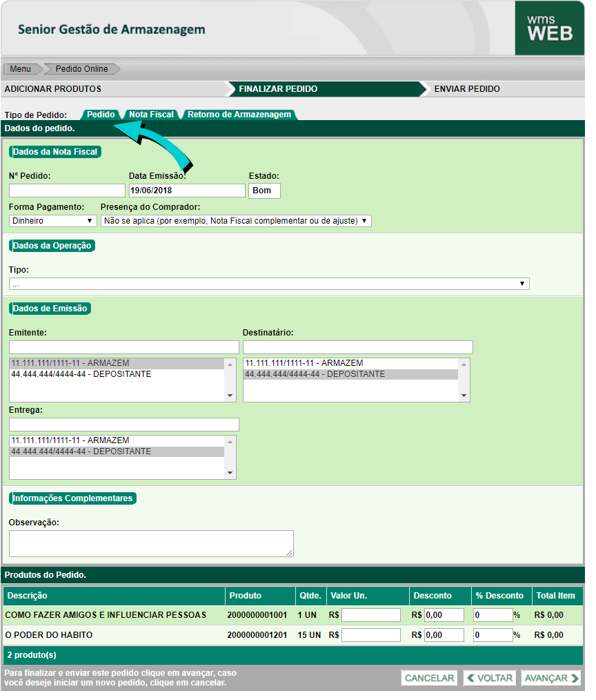Screen dimensions: 596x700
Task: Select DEPOSITANTE in the Destinatário list
Action: tap(351, 374)
